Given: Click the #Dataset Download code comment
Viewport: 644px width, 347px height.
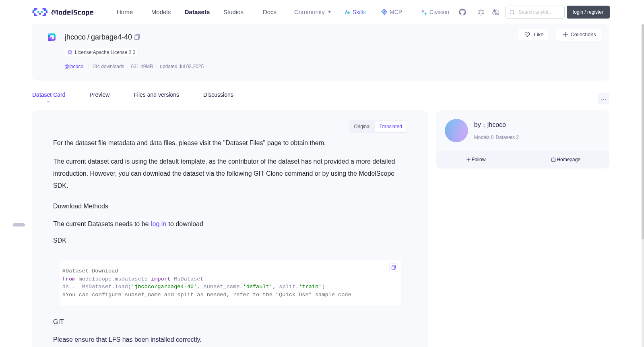Looking at the screenshot, I should [x=90, y=271].
